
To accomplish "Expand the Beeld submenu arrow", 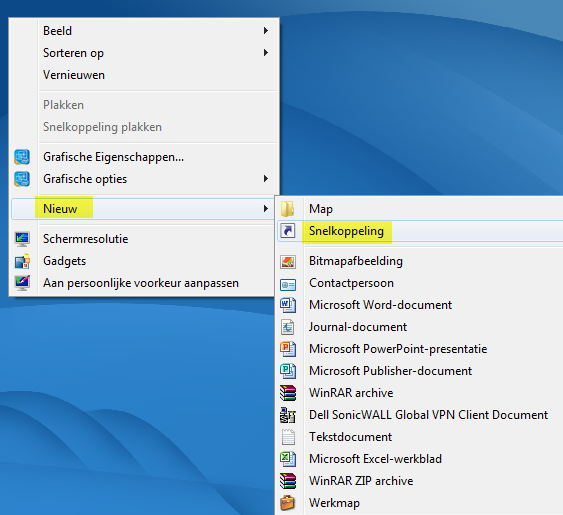I will click(266, 31).
